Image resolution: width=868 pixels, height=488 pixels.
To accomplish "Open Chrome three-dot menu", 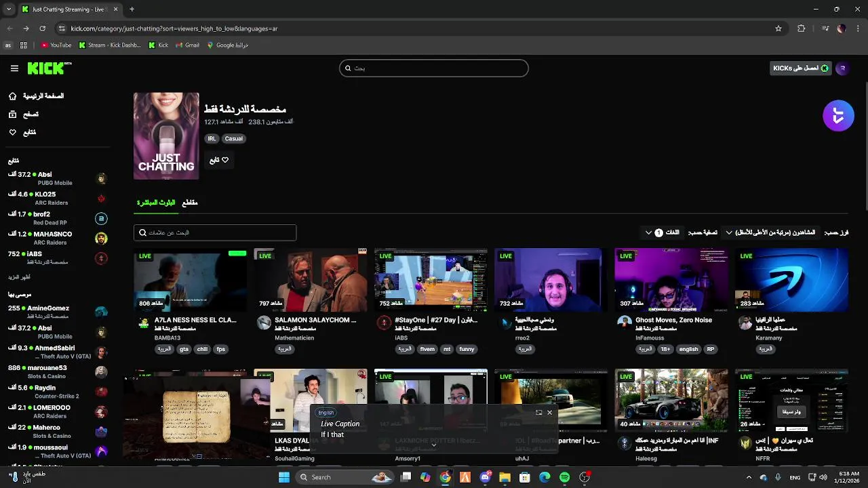I will tap(858, 28).
